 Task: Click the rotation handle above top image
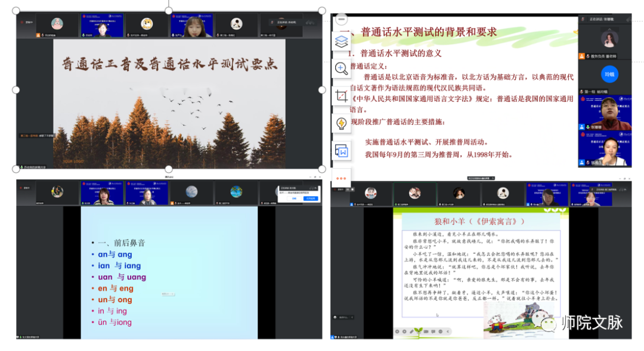click(169, 2)
